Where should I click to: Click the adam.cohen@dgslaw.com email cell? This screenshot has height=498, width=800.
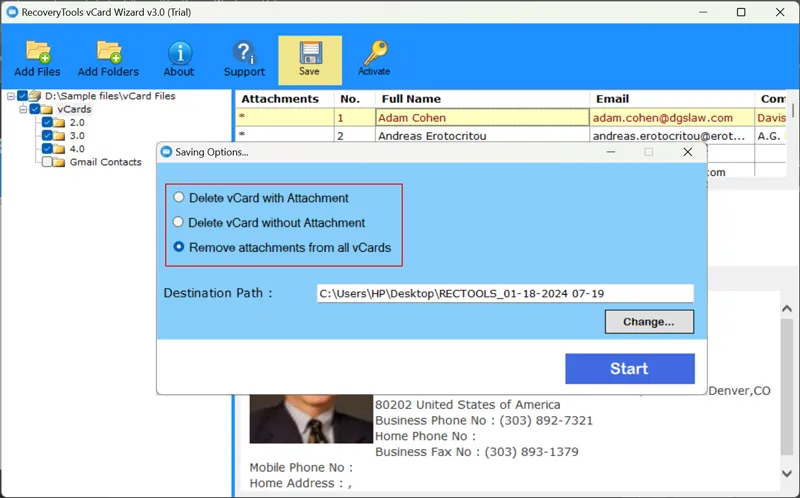tap(672, 118)
